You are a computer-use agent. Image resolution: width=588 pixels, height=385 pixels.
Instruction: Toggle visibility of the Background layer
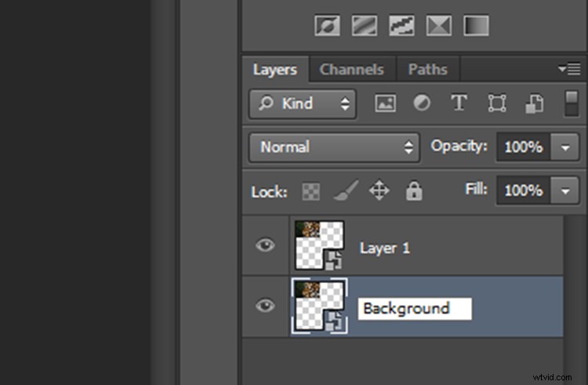click(266, 306)
